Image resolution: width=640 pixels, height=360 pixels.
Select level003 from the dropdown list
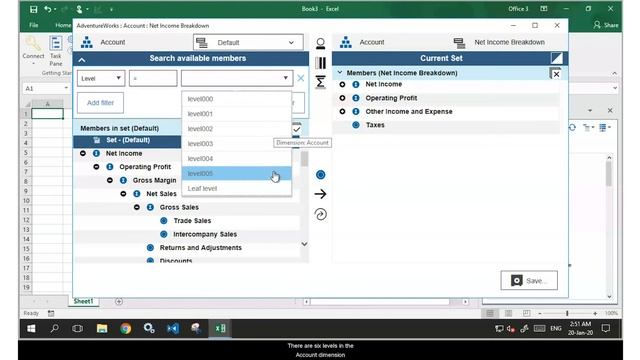[237, 144]
